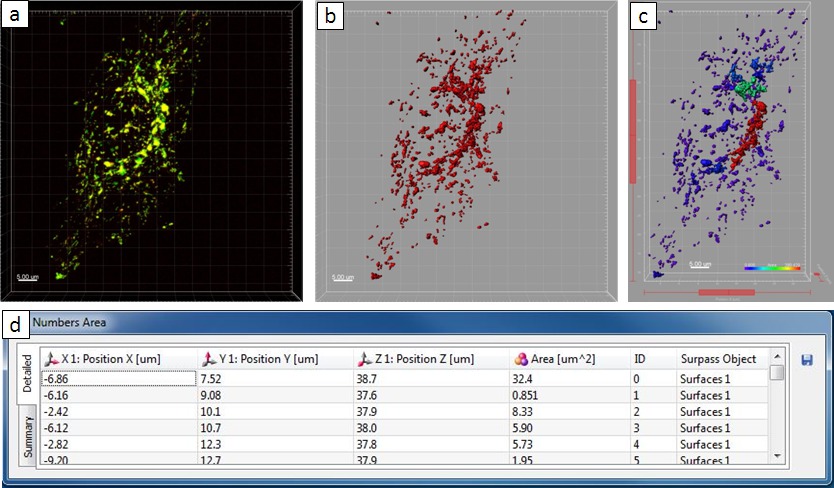The height and width of the screenshot is (488, 834).
Task: Click the save statistics floppy disk icon
Action: coord(806,360)
